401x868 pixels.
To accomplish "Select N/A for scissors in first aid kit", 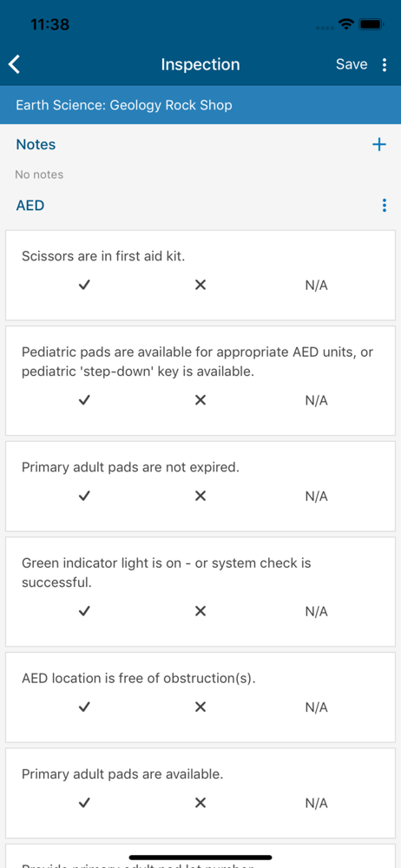I will tap(316, 286).
